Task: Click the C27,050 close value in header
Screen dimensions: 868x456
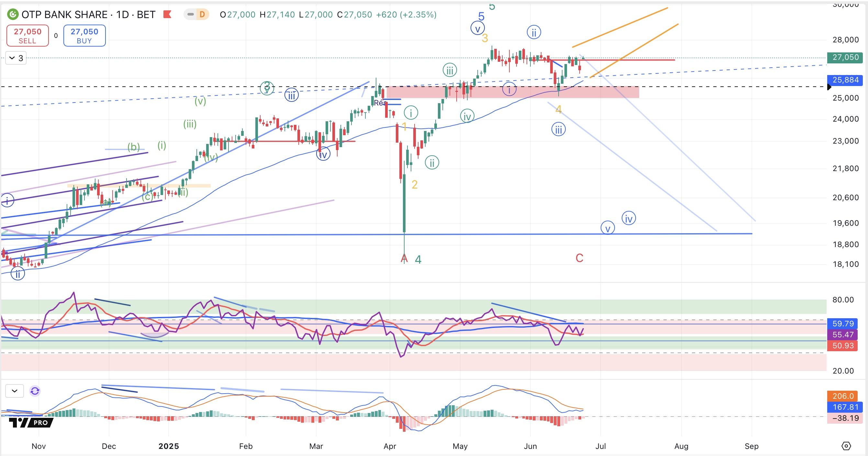Action: tap(354, 15)
